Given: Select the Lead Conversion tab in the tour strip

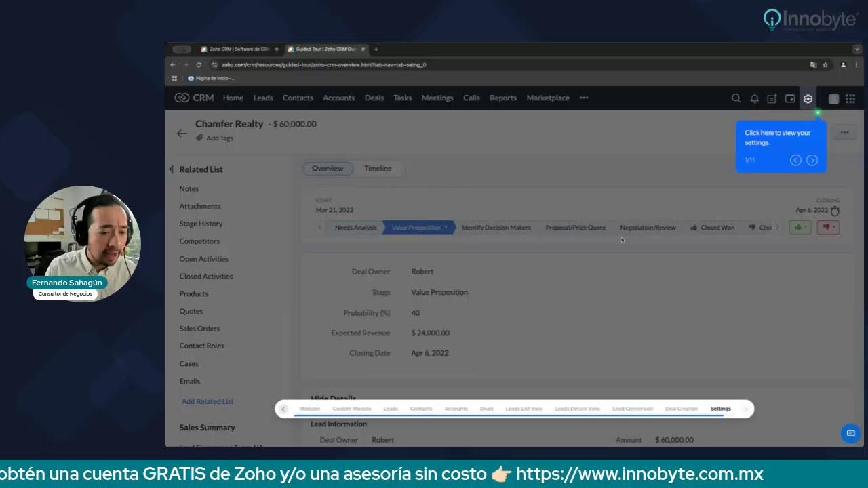Looking at the screenshot, I should tap(633, 409).
